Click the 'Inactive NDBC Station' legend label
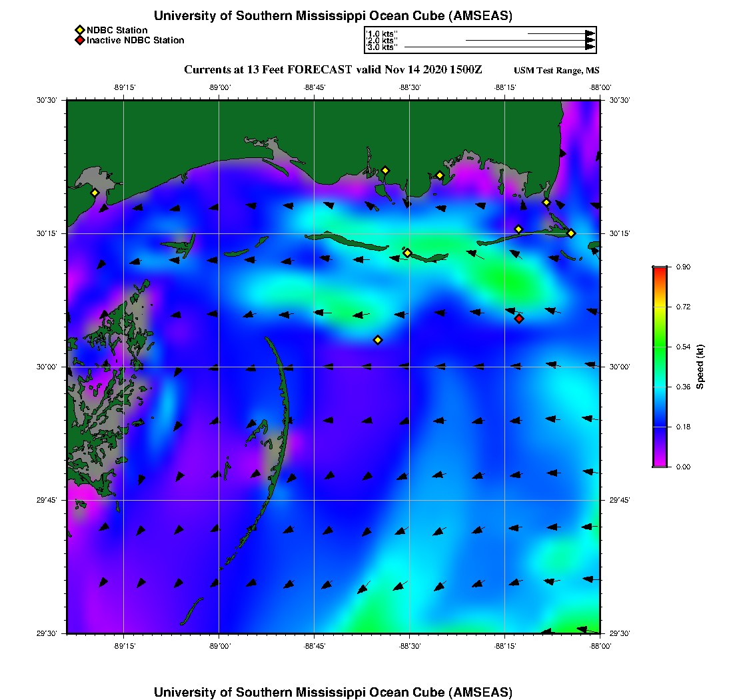This screenshot has height=700, width=733. coord(135,41)
